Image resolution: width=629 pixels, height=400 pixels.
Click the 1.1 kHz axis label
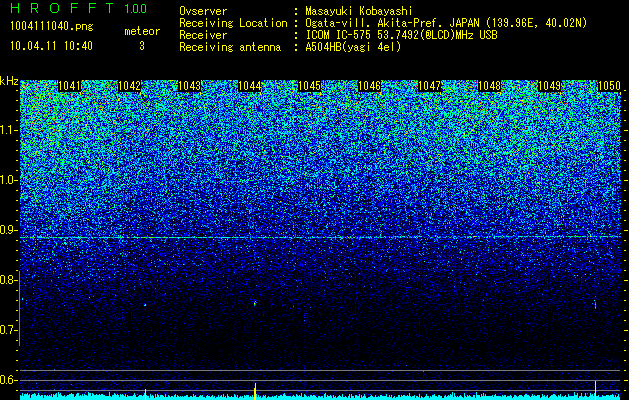click(9, 130)
